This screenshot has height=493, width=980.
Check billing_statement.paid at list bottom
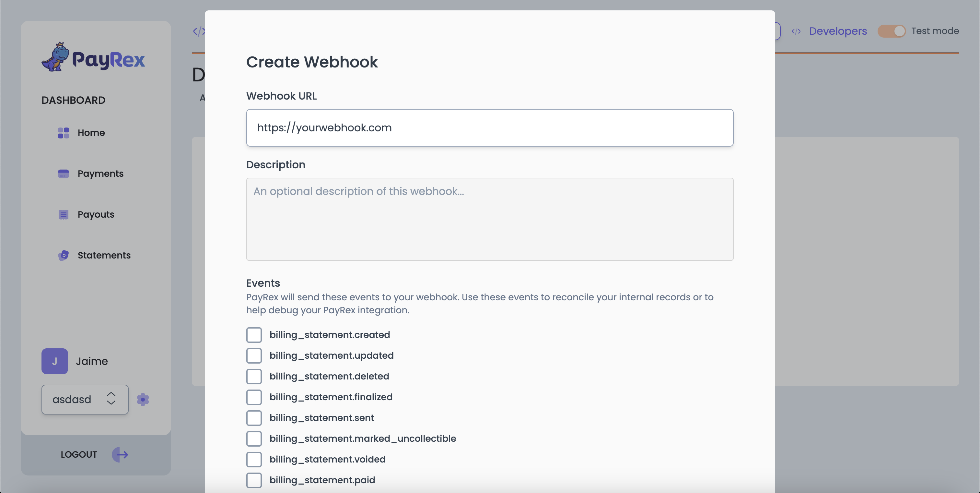coord(254,480)
